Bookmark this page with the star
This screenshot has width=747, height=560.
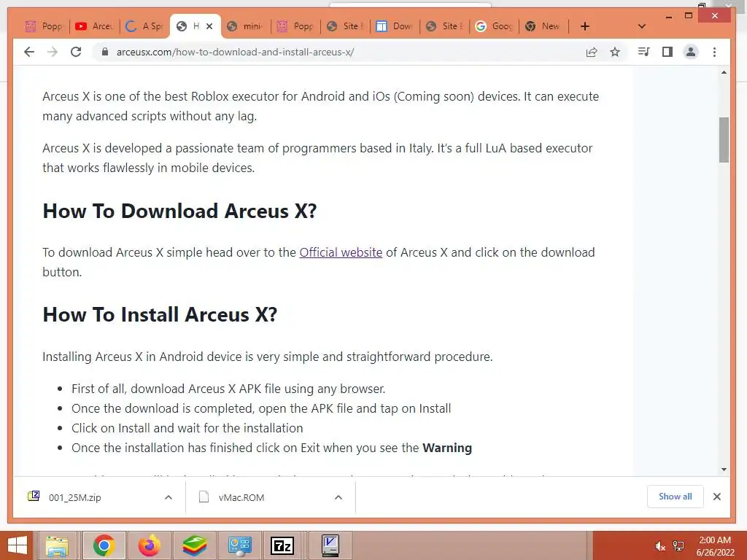615,52
